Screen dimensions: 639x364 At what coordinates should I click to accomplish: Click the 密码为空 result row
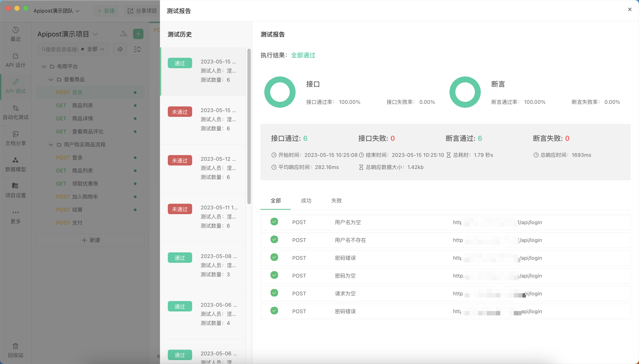point(445,276)
